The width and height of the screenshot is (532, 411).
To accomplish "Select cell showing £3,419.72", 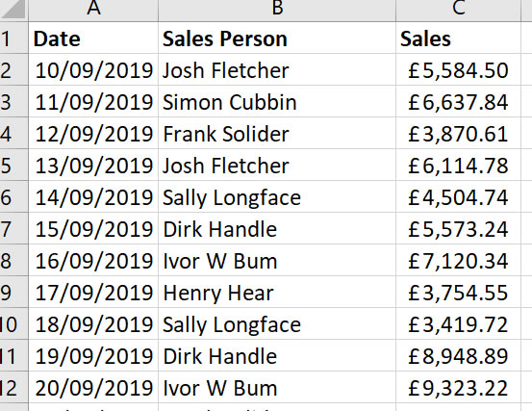I will click(458, 324).
